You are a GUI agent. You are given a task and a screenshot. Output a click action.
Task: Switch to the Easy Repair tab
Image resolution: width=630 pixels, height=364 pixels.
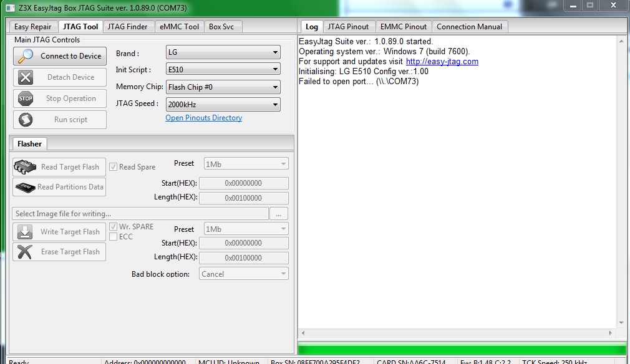(x=33, y=27)
